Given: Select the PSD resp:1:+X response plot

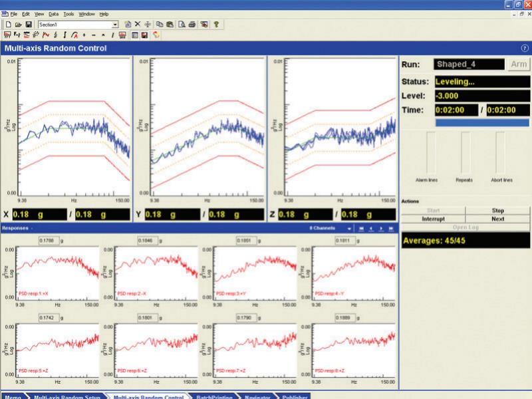Looking at the screenshot, I should (58, 273).
